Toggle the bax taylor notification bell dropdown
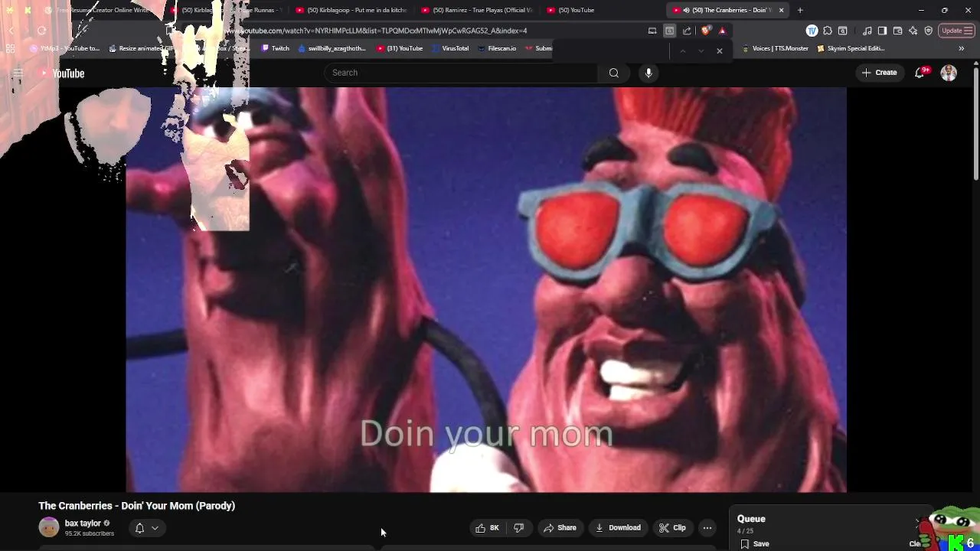 (x=146, y=527)
